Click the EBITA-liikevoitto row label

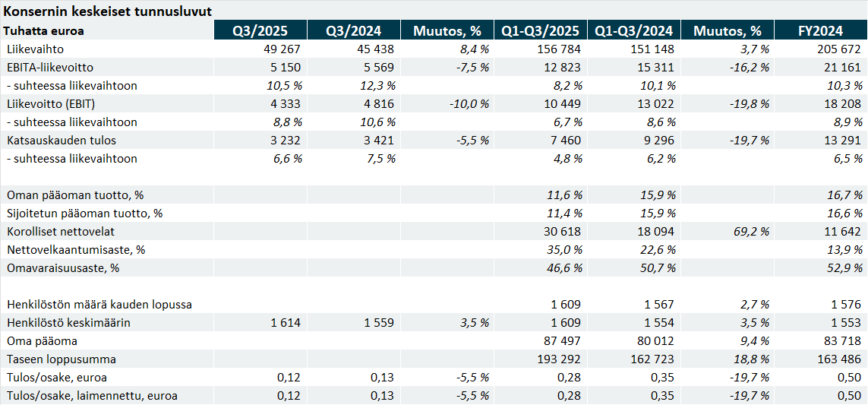(x=50, y=67)
